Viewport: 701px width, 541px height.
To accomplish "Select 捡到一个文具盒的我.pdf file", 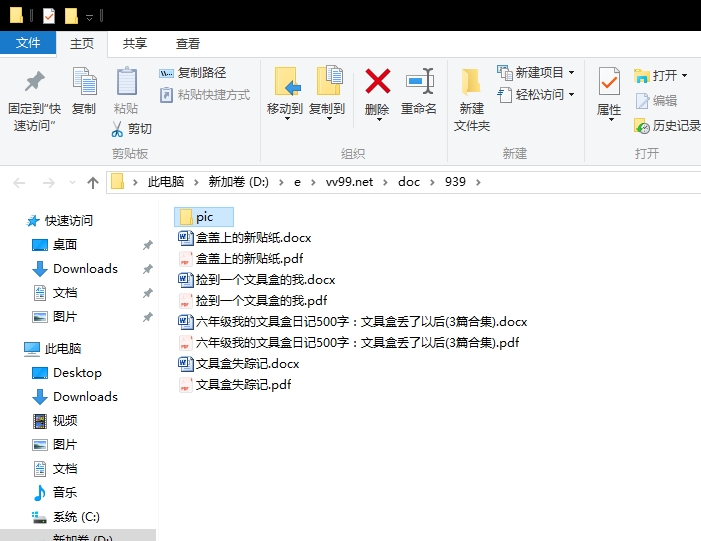I will point(253,300).
